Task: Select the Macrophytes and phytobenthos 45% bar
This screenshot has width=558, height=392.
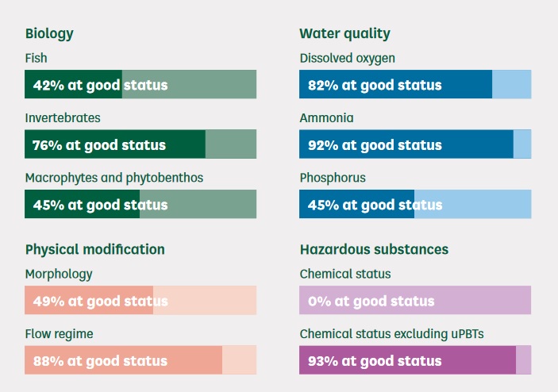Action: point(140,204)
